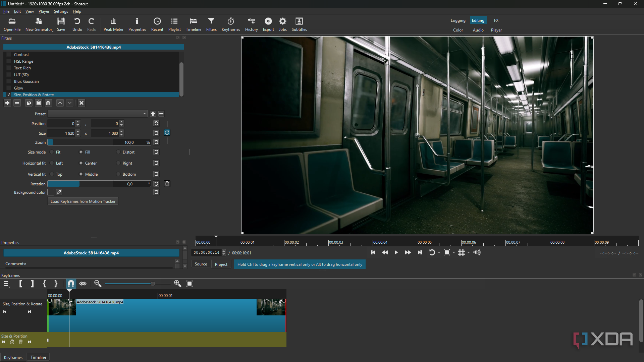Zoom keyframes to fit

190,284
